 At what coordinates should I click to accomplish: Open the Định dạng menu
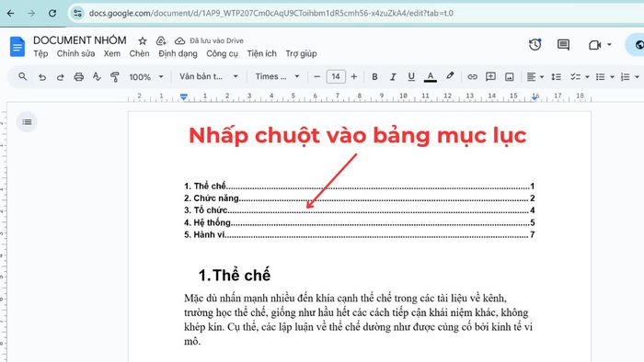pyautogui.click(x=178, y=53)
